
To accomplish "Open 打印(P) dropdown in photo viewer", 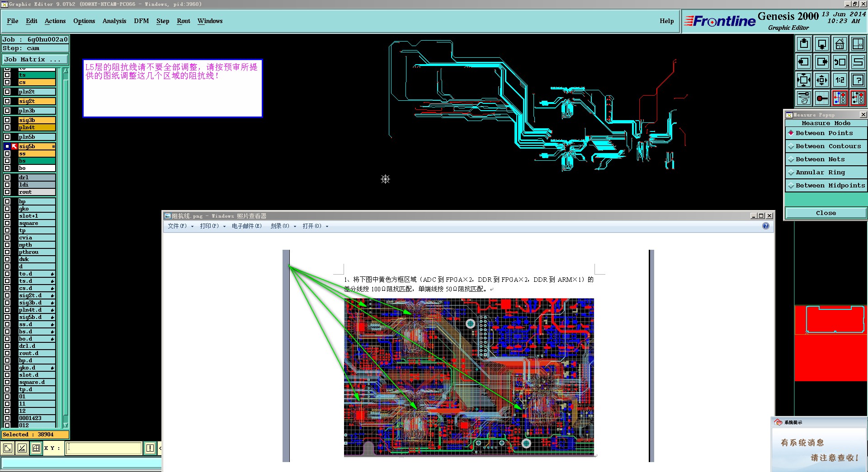I will click(212, 226).
